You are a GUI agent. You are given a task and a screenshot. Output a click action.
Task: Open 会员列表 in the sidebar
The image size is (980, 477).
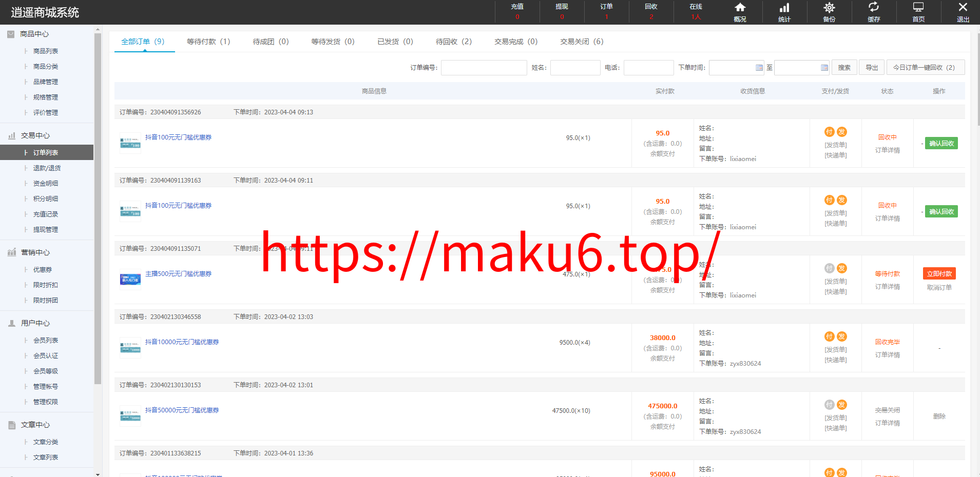(x=46, y=341)
